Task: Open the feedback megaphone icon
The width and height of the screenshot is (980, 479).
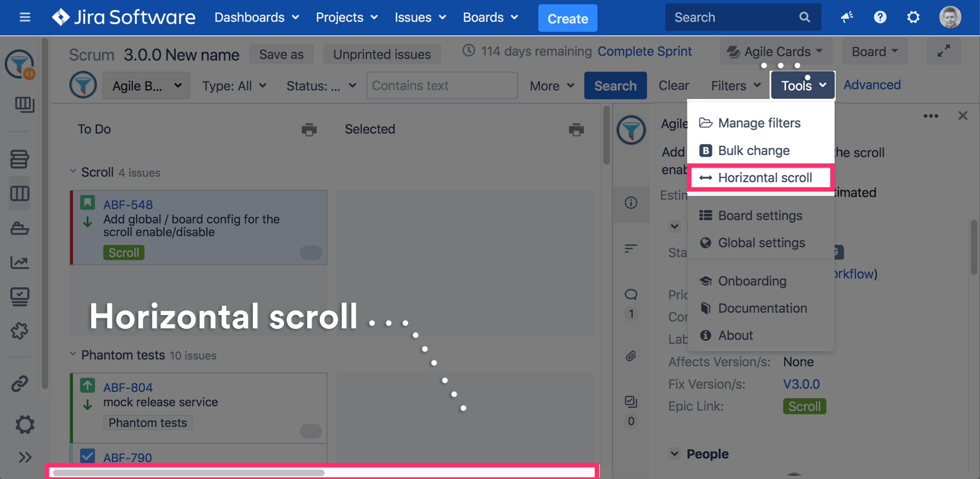Action: pyautogui.click(x=847, y=18)
